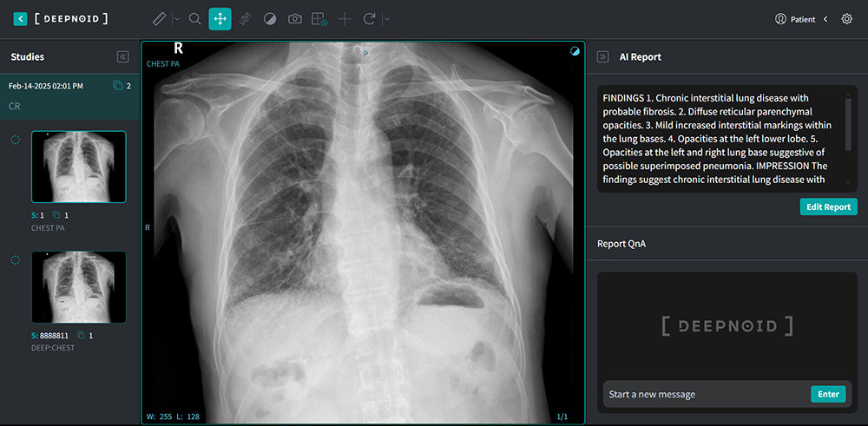Open the layout grid settings icon
This screenshot has width=868, height=426.
point(319,18)
